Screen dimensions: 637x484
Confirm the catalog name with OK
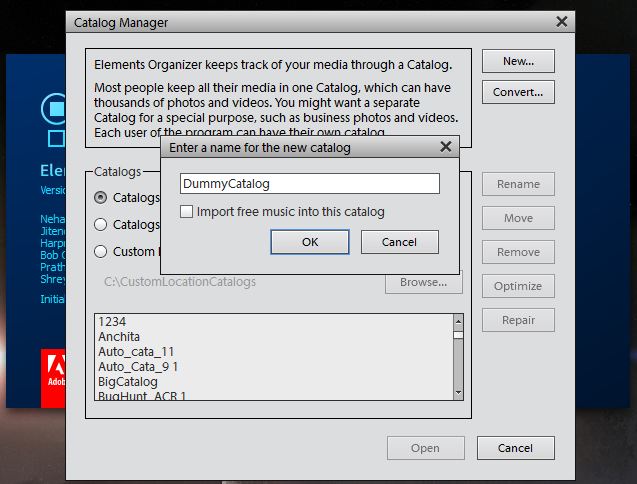click(310, 242)
